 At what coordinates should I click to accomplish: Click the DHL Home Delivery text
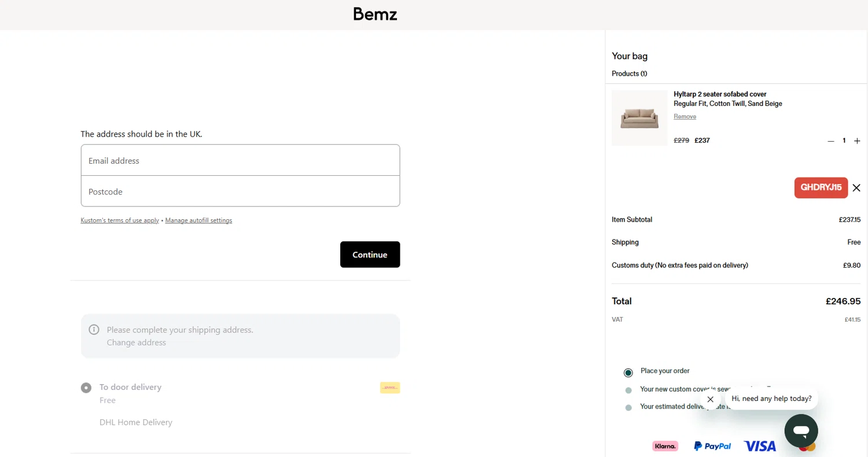tap(136, 422)
